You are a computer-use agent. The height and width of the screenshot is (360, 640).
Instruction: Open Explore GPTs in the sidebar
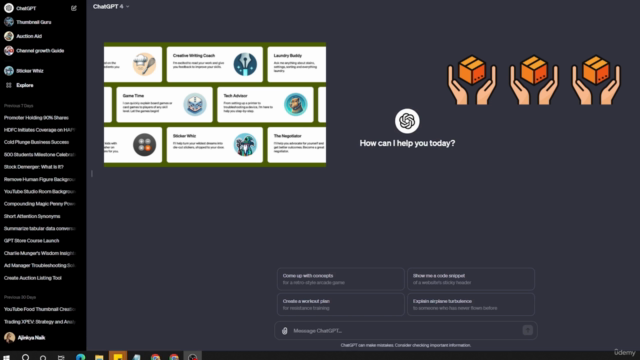click(20, 85)
